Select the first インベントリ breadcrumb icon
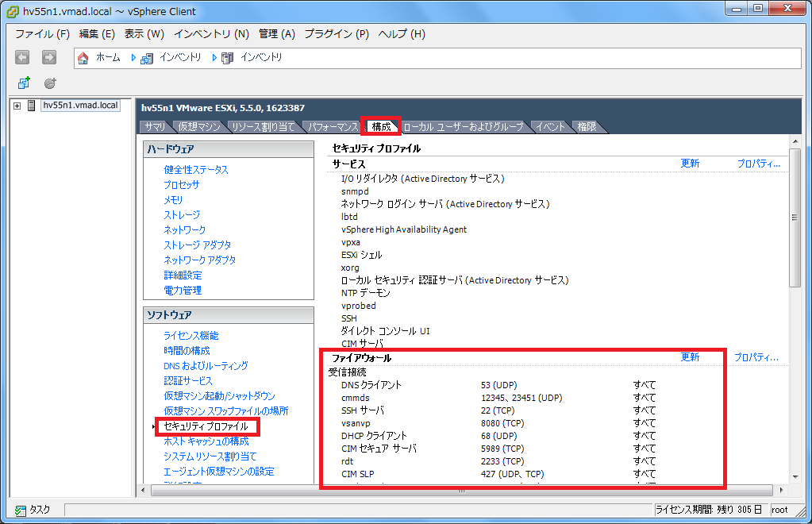This screenshot has width=812, height=524. point(147,58)
